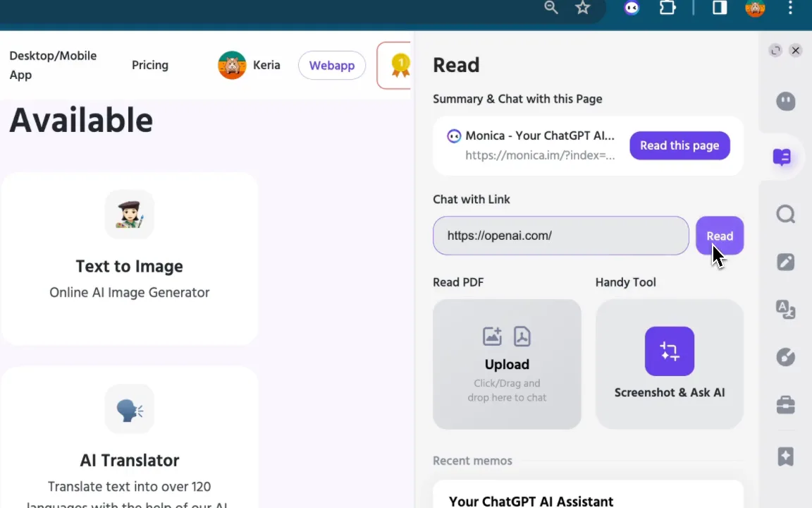Expand the Monica panel to full view
812x508 pixels.
(775, 50)
